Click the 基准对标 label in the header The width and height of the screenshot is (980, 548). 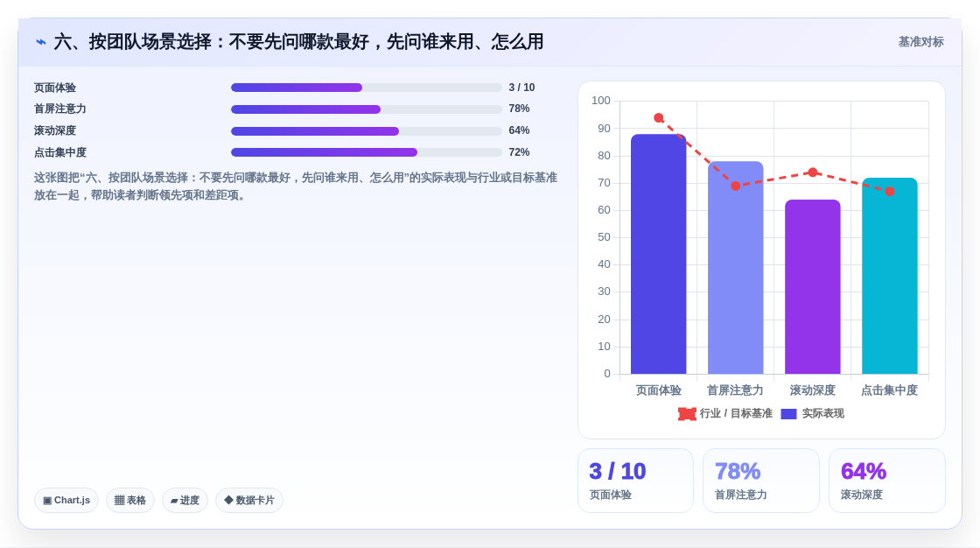(920, 42)
